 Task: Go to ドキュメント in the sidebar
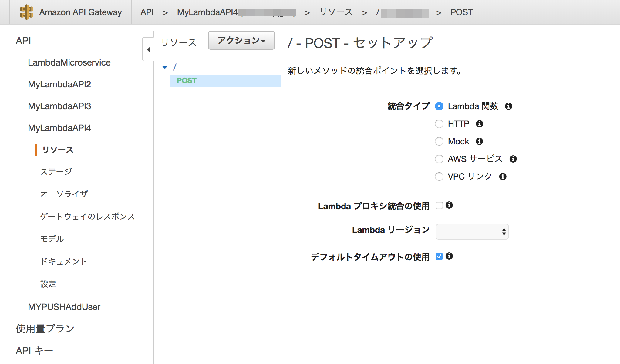[x=64, y=261]
